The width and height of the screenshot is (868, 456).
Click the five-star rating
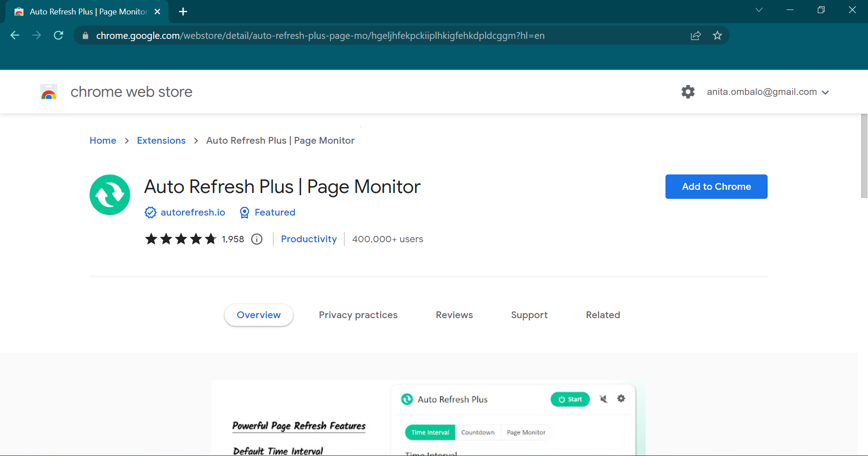(x=181, y=239)
